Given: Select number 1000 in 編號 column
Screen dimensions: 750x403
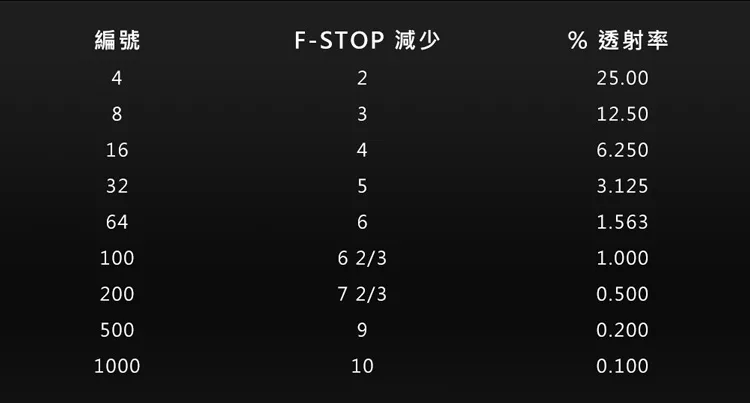Looking at the screenshot, I should coord(117,367).
